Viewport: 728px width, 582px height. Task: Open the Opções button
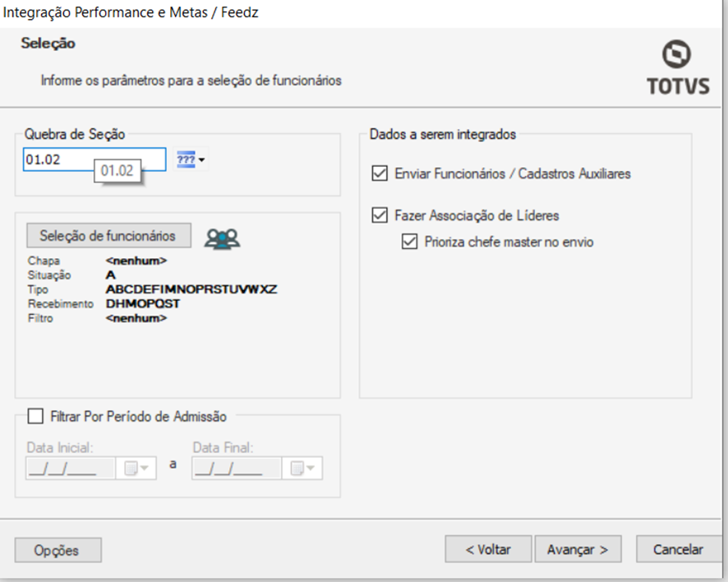click(58, 550)
